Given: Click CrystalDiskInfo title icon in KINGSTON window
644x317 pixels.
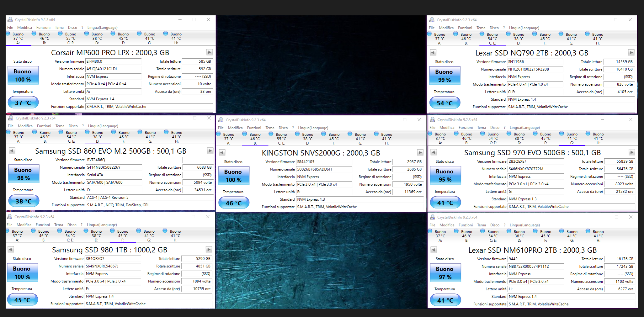Looking at the screenshot, I should point(221,120).
